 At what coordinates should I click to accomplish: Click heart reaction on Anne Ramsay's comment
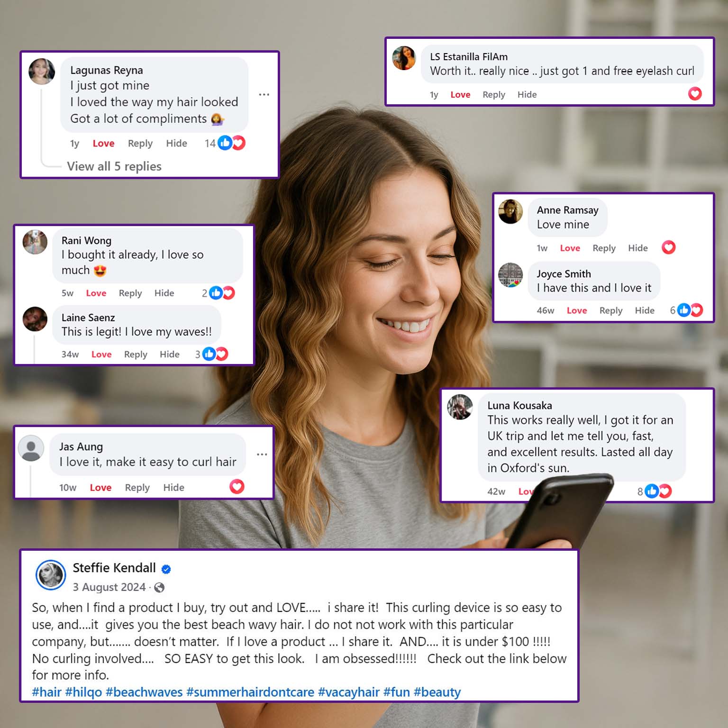(669, 247)
